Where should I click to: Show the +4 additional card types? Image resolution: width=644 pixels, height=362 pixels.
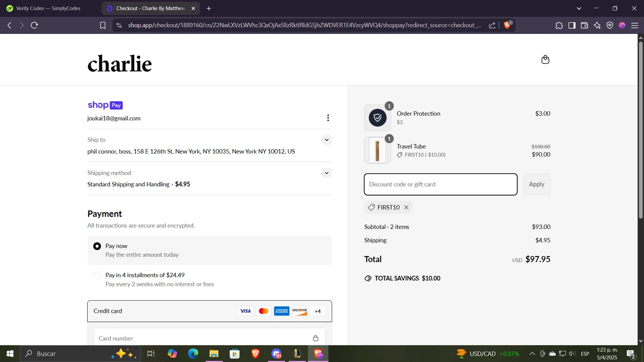coord(318,311)
